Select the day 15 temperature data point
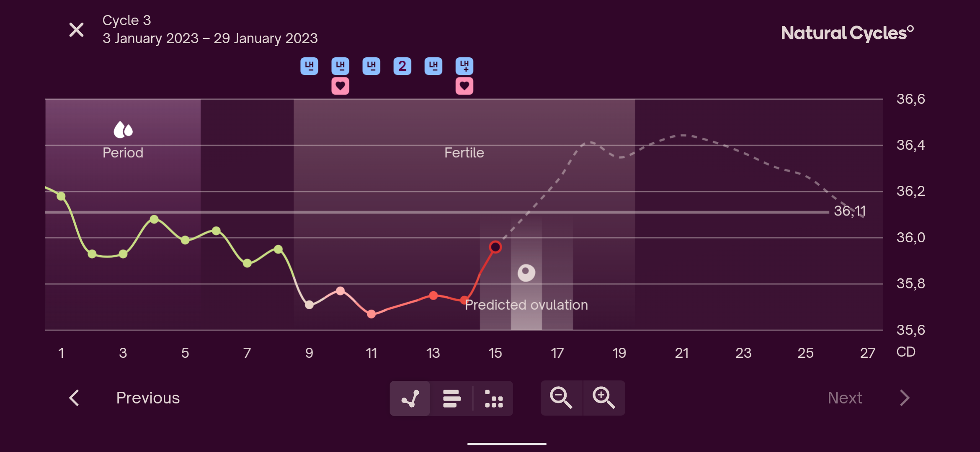980x452 pixels. pos(495,247)
